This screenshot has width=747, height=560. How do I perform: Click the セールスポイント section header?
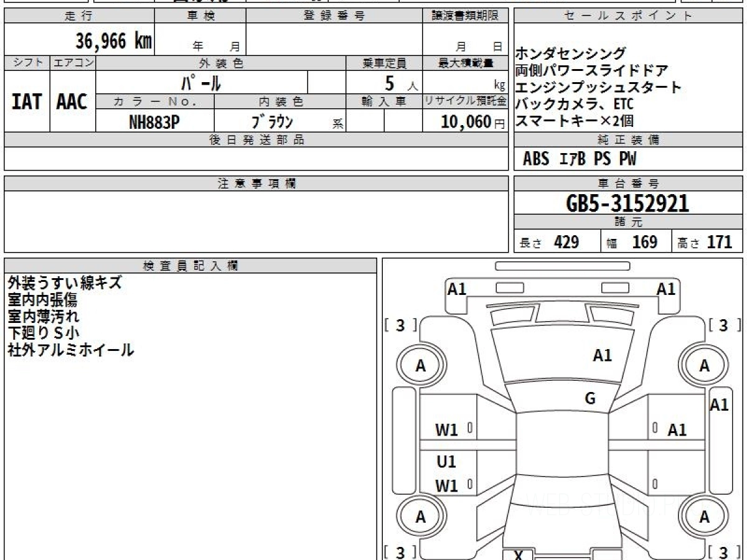pyautogui.click(x=627, y=16)
